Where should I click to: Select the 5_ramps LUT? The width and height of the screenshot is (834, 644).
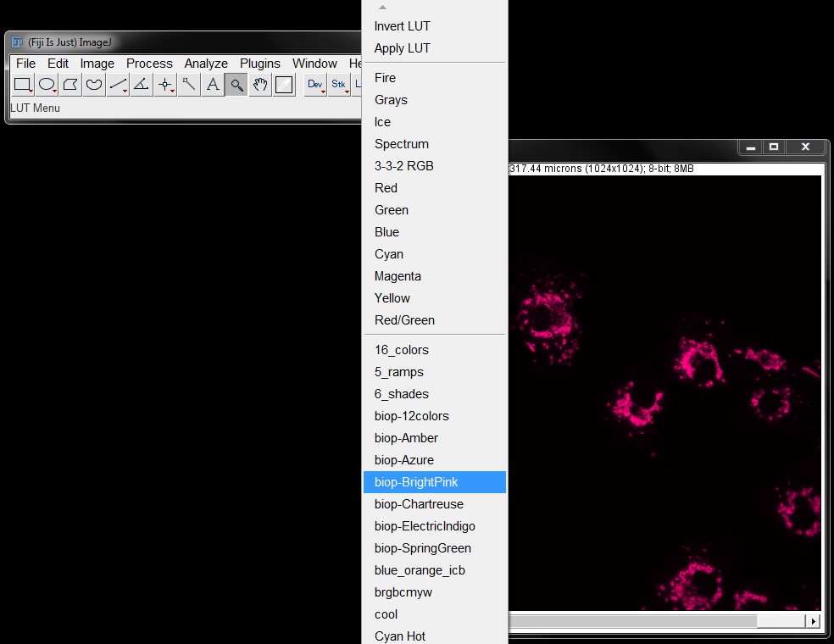coord(435,372)
